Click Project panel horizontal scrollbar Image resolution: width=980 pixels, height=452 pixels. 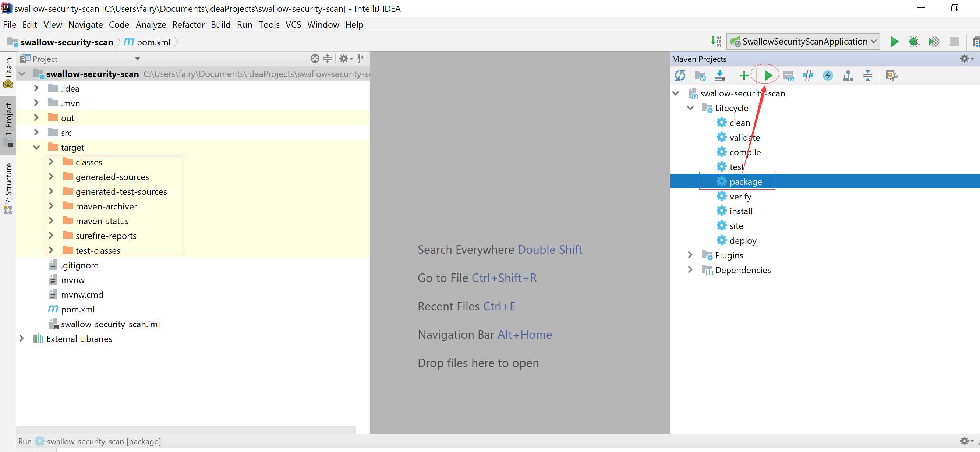click(185, 430)
